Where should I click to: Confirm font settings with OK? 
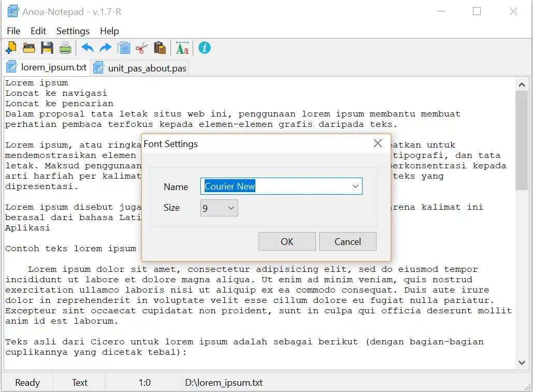(287, 241)
